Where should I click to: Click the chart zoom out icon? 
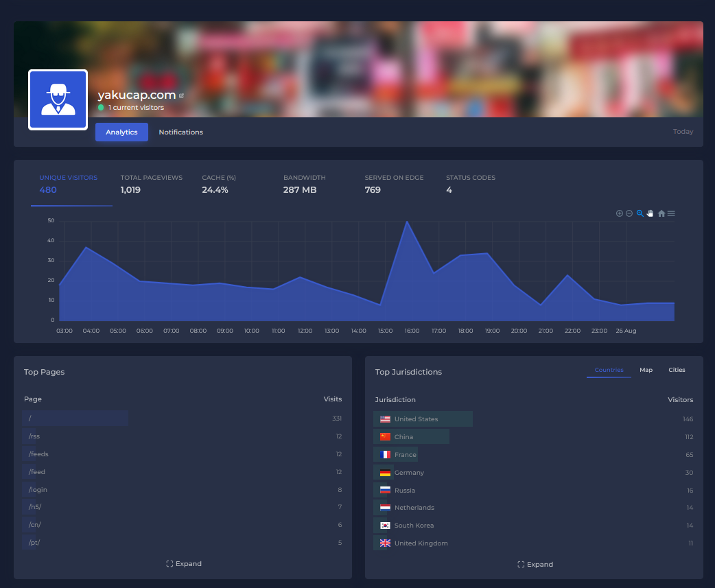click(x=629, y=213)
